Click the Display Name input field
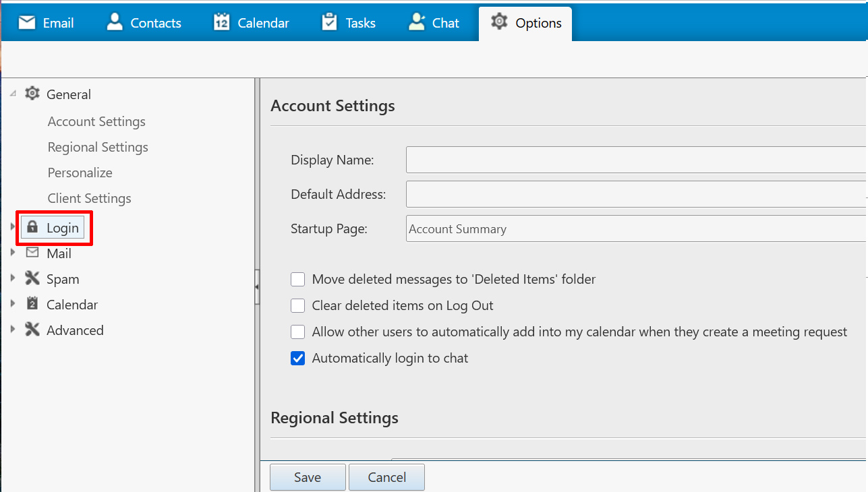The height and width of the screenshot is (492, 868). pos(636,160)
